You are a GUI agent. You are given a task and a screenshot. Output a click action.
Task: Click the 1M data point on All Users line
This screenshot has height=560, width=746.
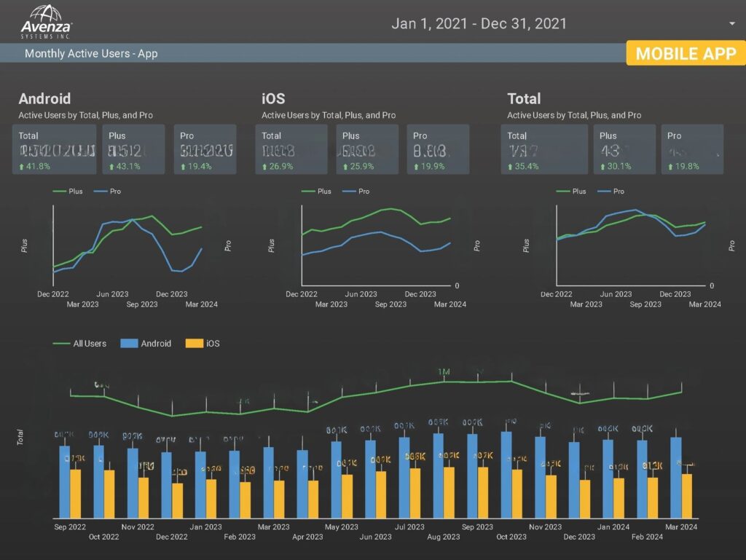(x=444, y=382)
